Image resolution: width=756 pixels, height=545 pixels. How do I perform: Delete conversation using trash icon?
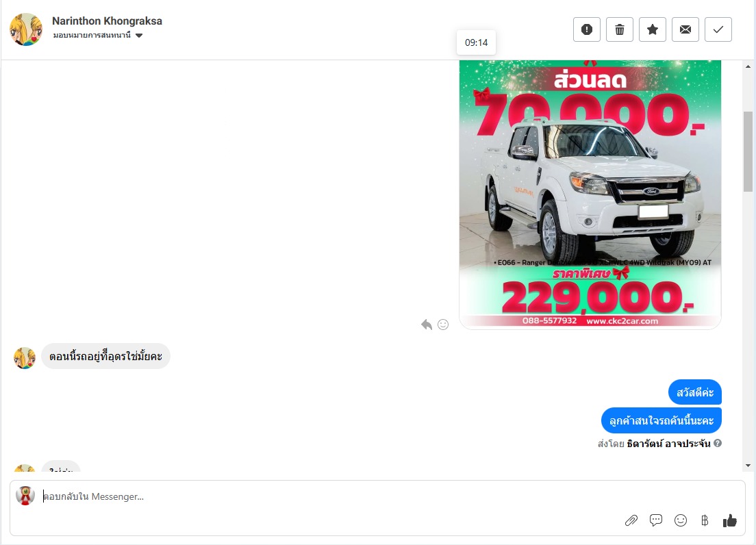coord(620,29)
